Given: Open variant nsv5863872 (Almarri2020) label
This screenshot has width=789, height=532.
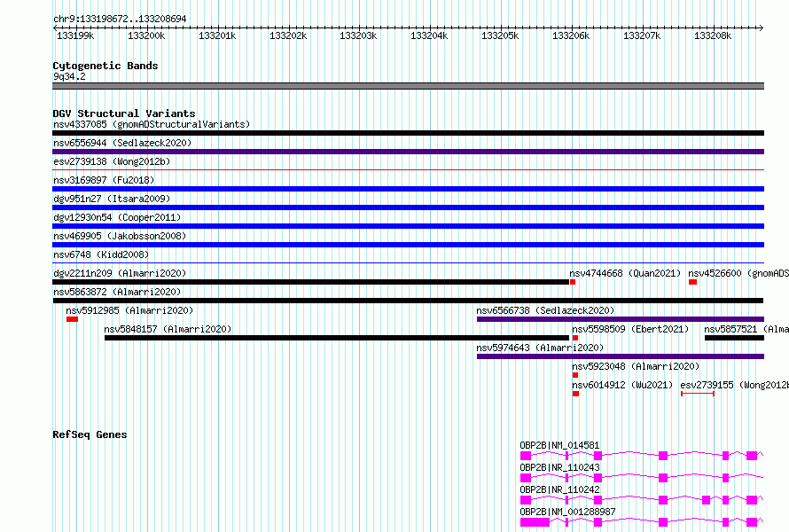Looking at the screenshot, I should 117,292.
